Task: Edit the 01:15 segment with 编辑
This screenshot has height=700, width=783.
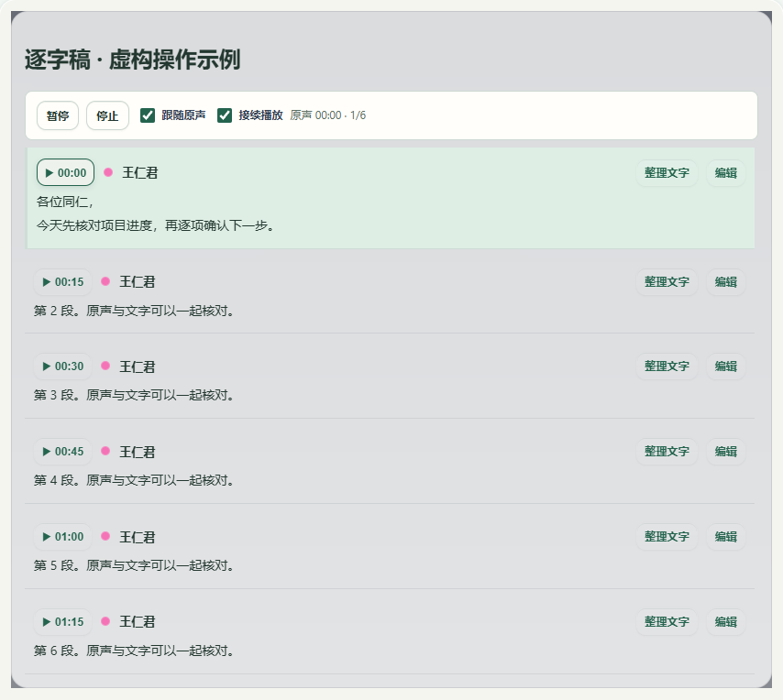Action: (x=725, y=622)
